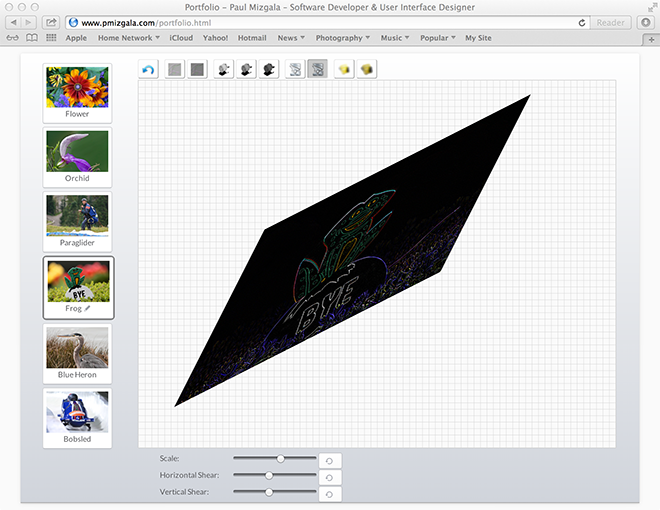The image size is (660, 510).
Task: Open the bookmarks book icon
Action: click(x=32, y=38)
